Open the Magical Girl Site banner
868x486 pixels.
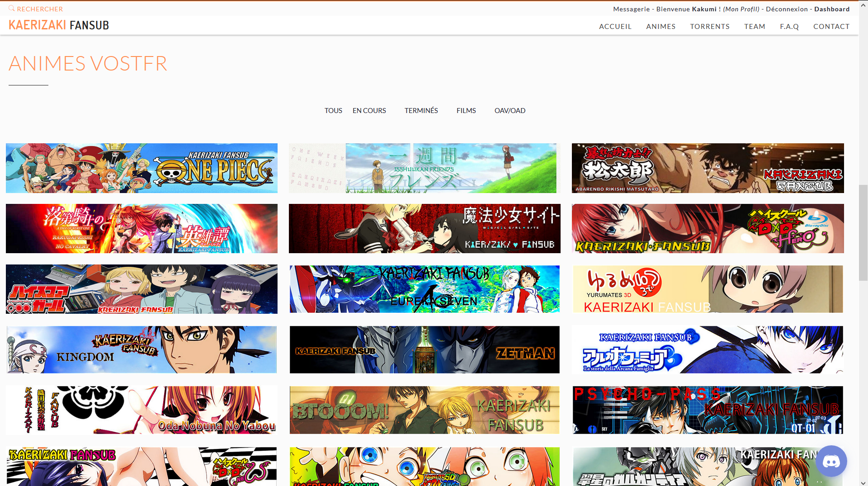(425, 228)
